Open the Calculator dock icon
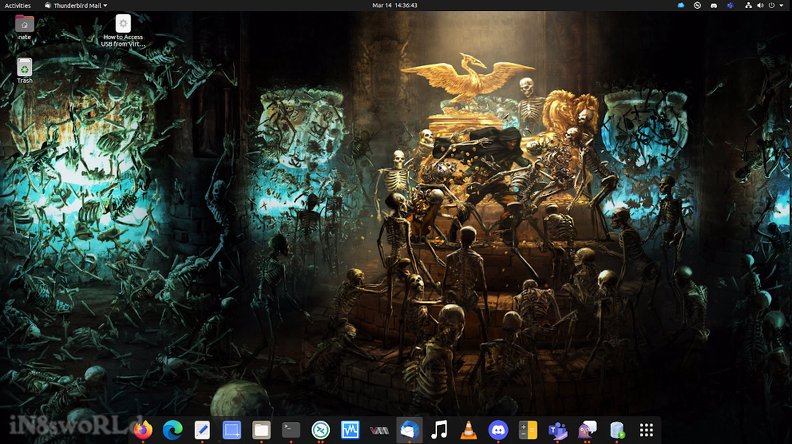The width and height of the screenshot is (792, 444). (x=528, y=430)
